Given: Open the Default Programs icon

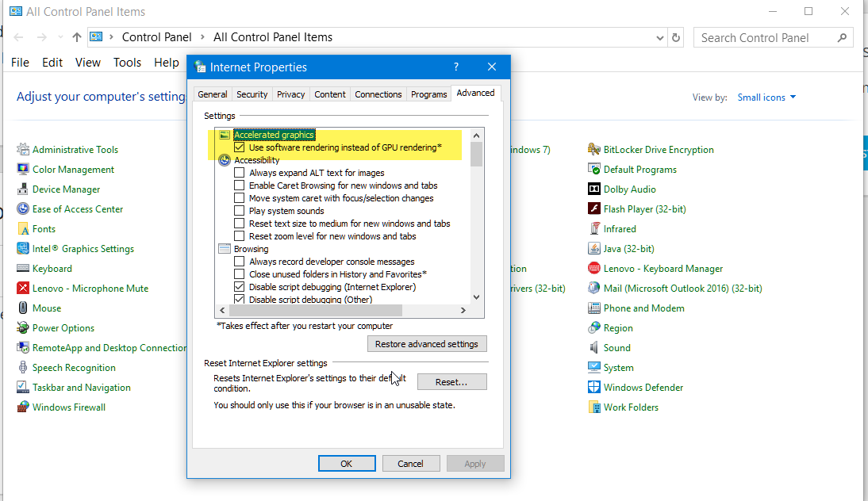Looking at the screenshot, I should (x=594, y=169).
